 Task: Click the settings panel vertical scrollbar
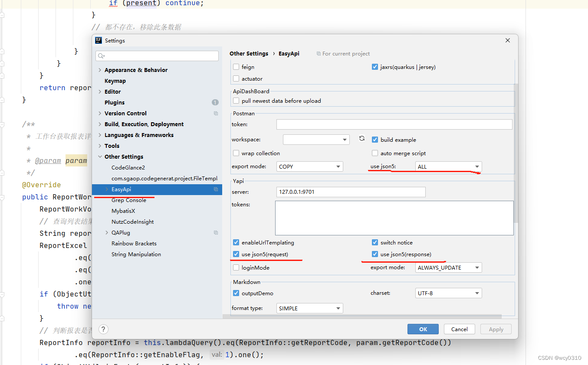tap(516, 153)
